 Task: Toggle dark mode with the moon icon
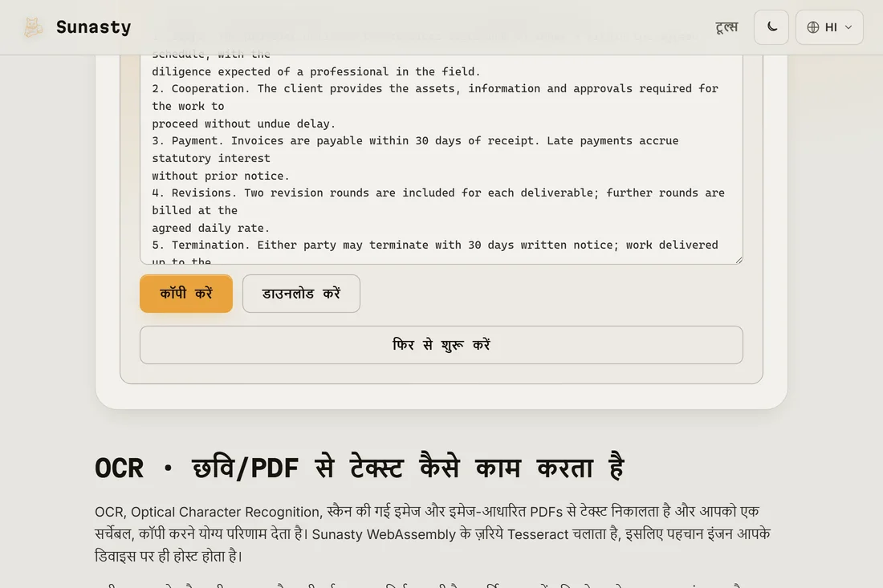coord(771,27)
